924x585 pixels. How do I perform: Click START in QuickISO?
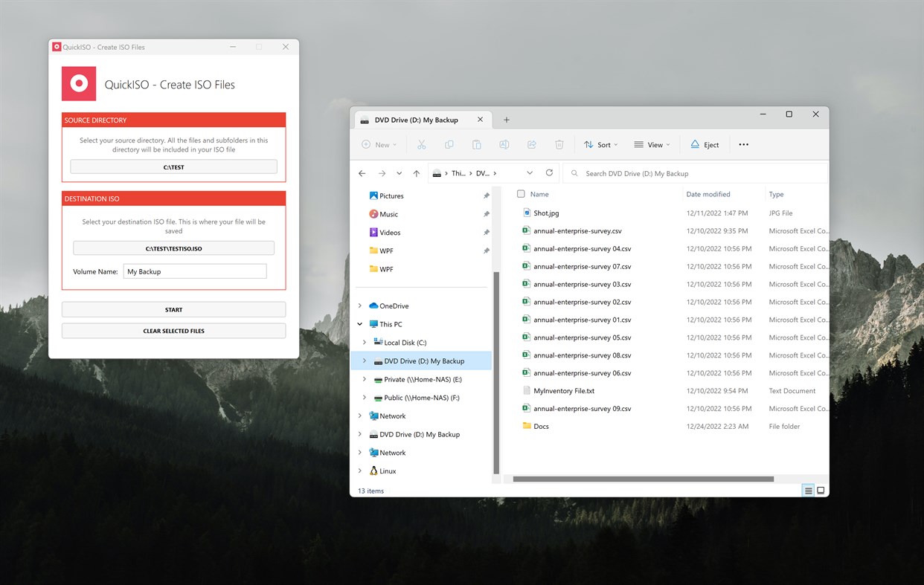click(x=173, y=309)
